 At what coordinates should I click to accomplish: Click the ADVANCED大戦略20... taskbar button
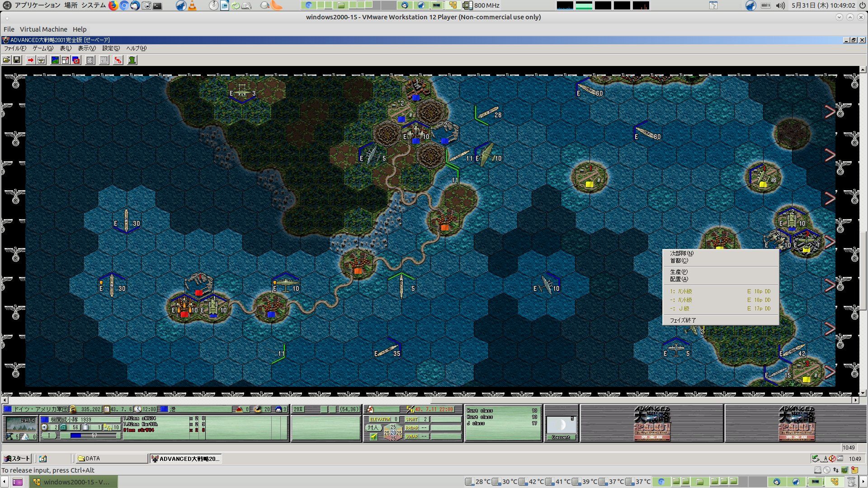(185, 459)
